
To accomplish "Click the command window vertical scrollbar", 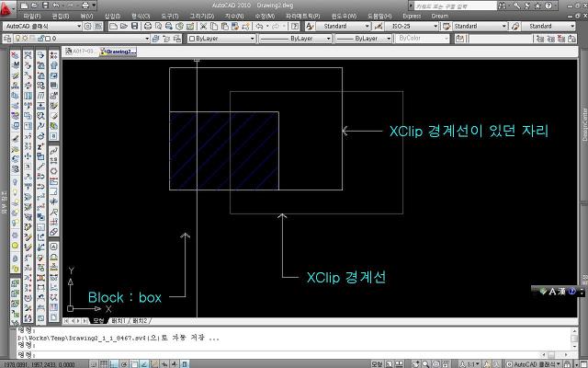I will [574, 338].
